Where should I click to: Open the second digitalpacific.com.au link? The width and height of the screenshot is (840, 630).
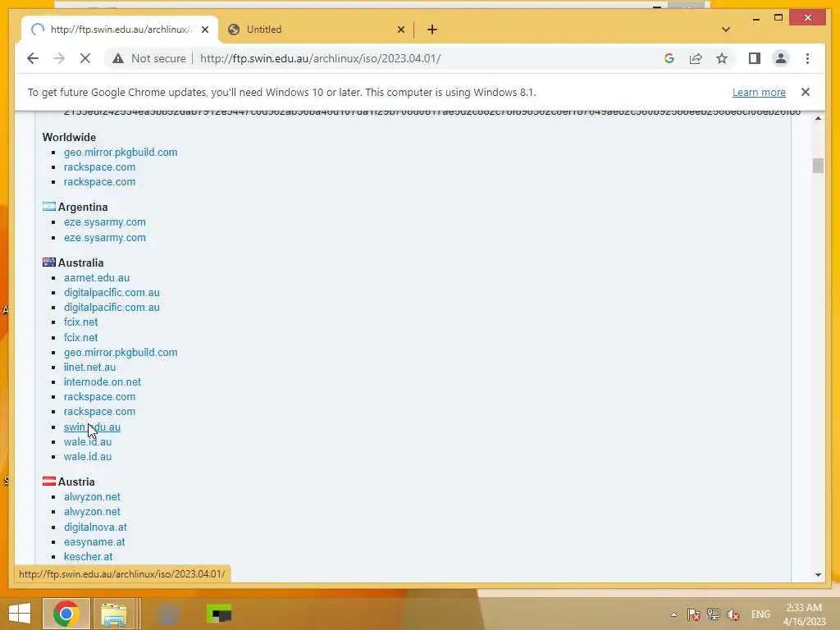click(x=112, y=307)
